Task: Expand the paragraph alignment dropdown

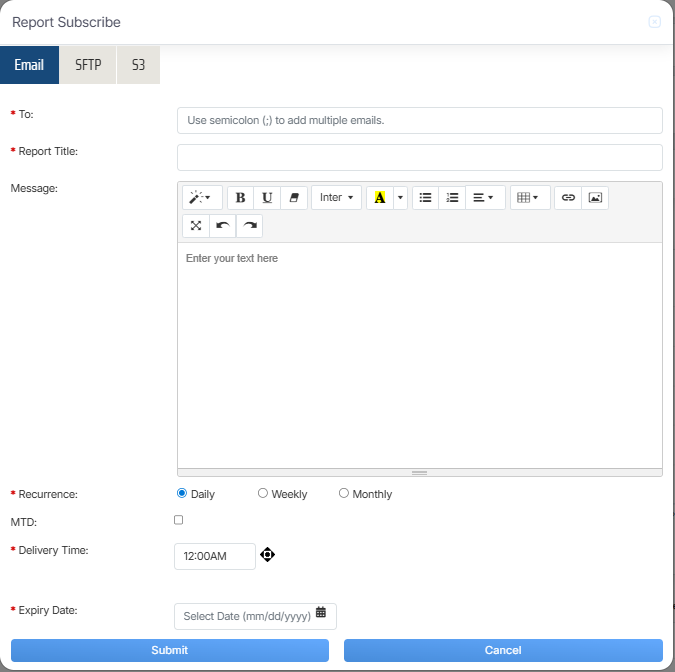Action: 484,198
